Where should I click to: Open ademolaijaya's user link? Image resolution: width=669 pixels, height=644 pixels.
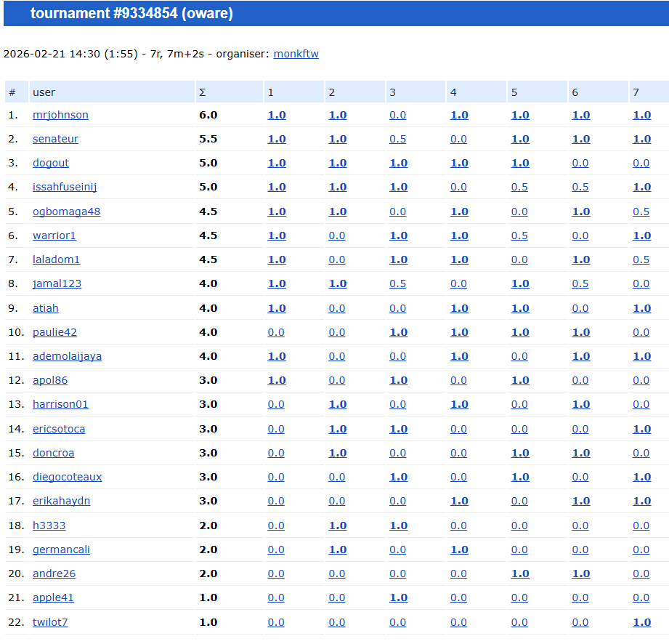[x=67, y=356]
